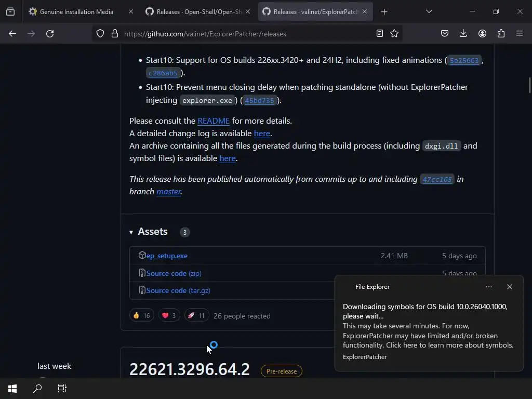
Task: React with thumbs up (16)
Action: point(141,315)
